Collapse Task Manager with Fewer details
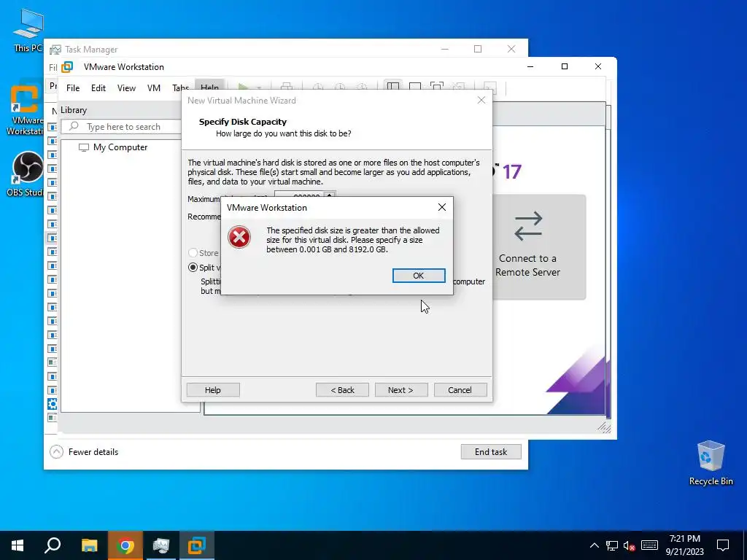Image resolution: width=747 pixels, height=560 pixels. click(x=84, y=452)
